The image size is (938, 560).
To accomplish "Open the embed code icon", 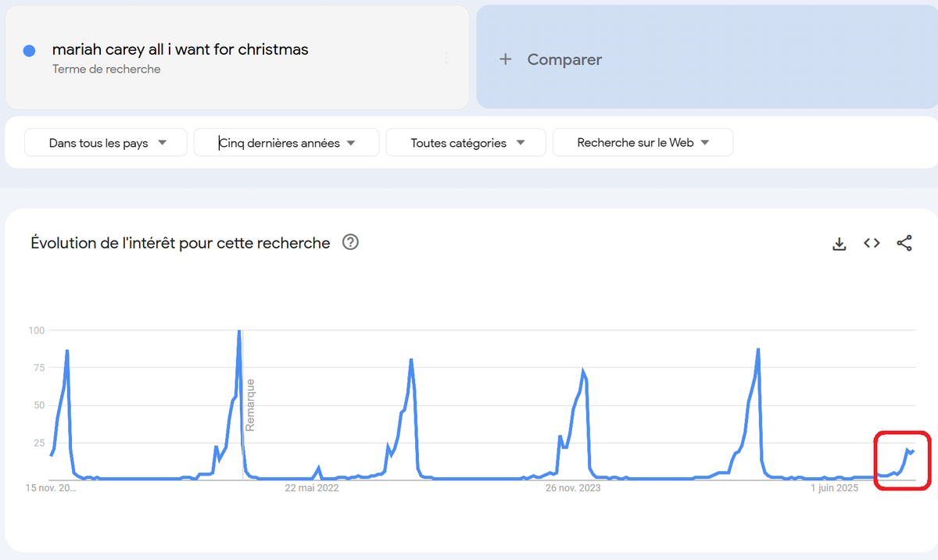I will point(872,243).
